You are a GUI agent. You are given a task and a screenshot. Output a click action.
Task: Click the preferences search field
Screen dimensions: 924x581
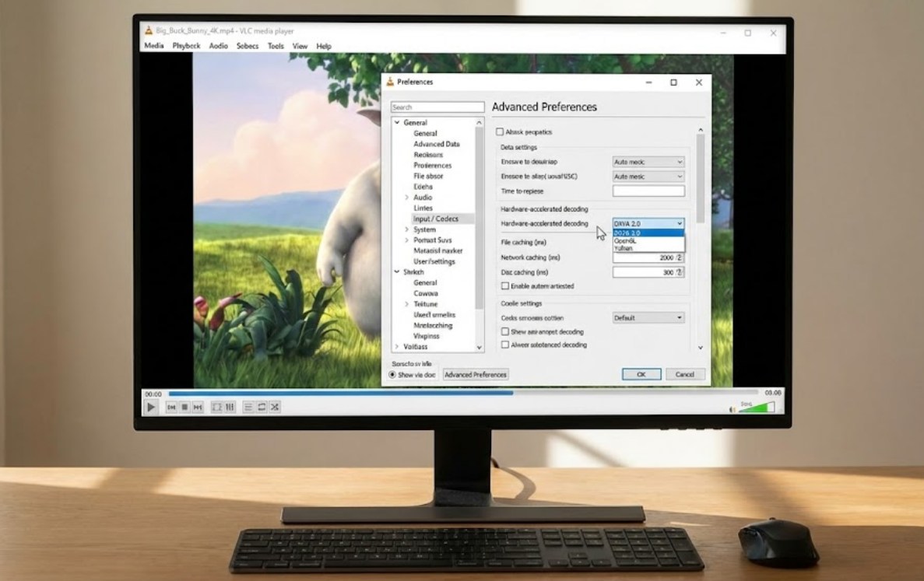click(x=437, y=107)
